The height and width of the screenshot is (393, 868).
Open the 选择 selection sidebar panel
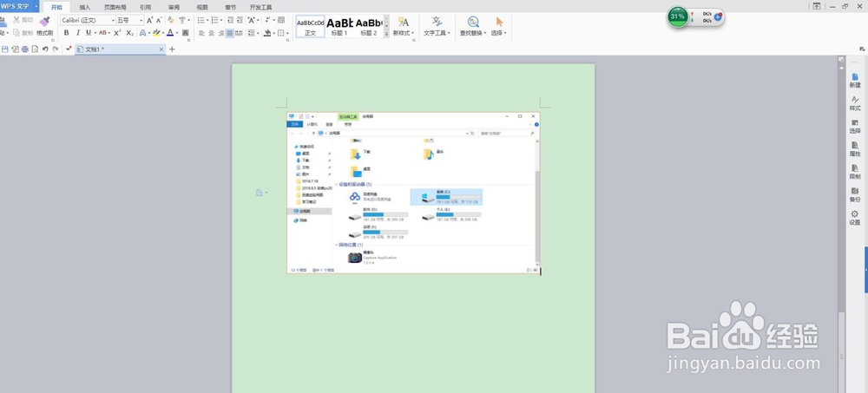(x=855, y=126)
